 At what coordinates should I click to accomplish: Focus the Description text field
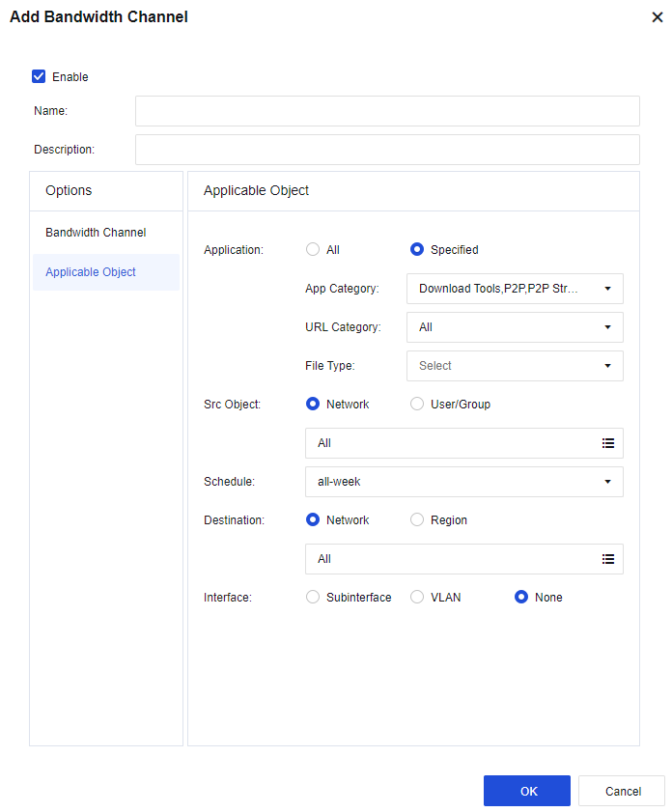(x=386, y=150)
